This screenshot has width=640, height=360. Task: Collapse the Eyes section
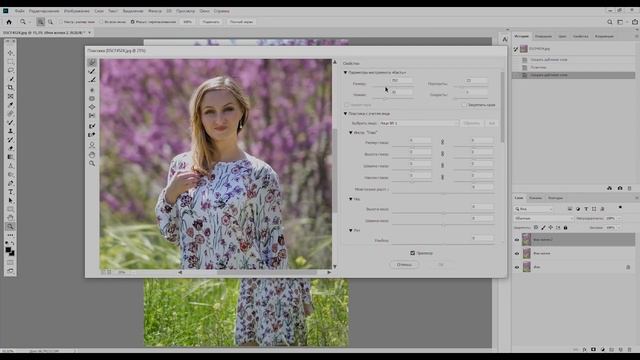coord(351,133)
